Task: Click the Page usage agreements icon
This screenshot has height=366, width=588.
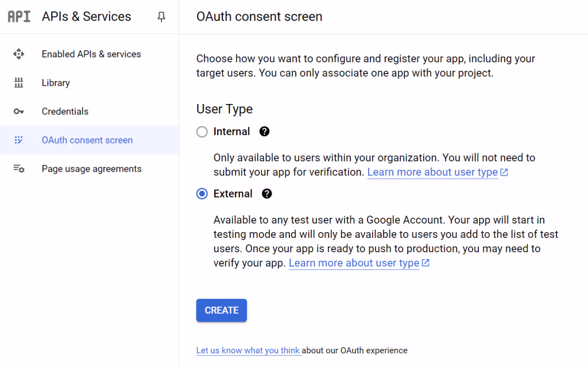Action: click(19, 169)
